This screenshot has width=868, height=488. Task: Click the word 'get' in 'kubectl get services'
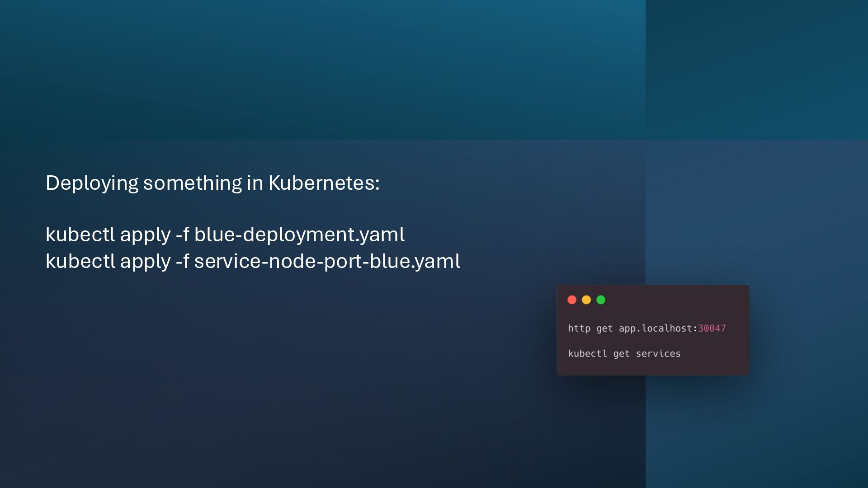click(621, 354)
